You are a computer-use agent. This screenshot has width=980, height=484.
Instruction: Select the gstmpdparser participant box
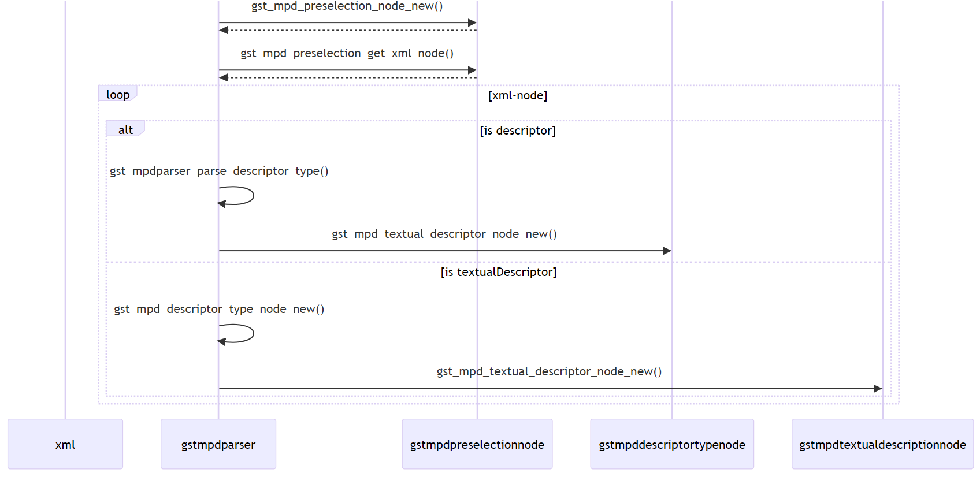[x=218, y=444]
